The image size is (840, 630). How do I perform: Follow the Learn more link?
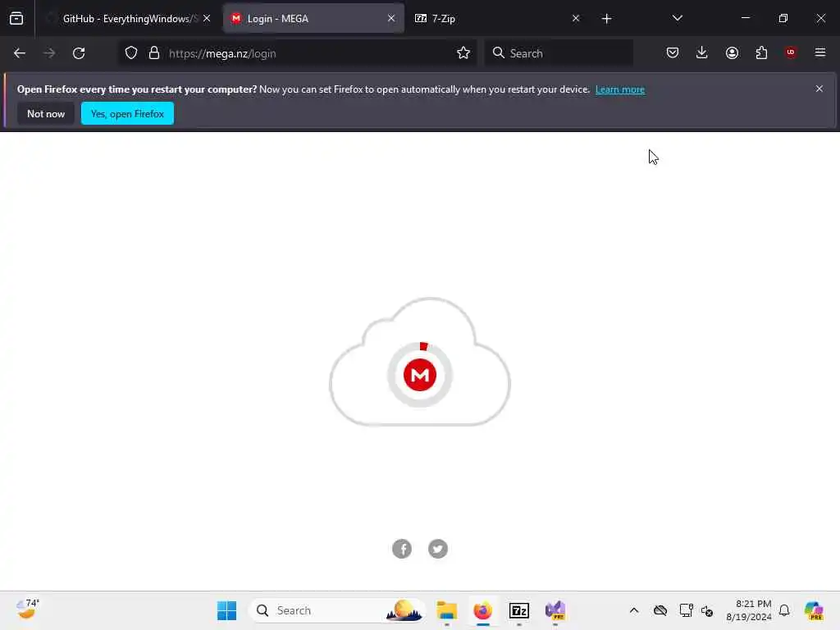pyautogui.click(x=620, y=89)
